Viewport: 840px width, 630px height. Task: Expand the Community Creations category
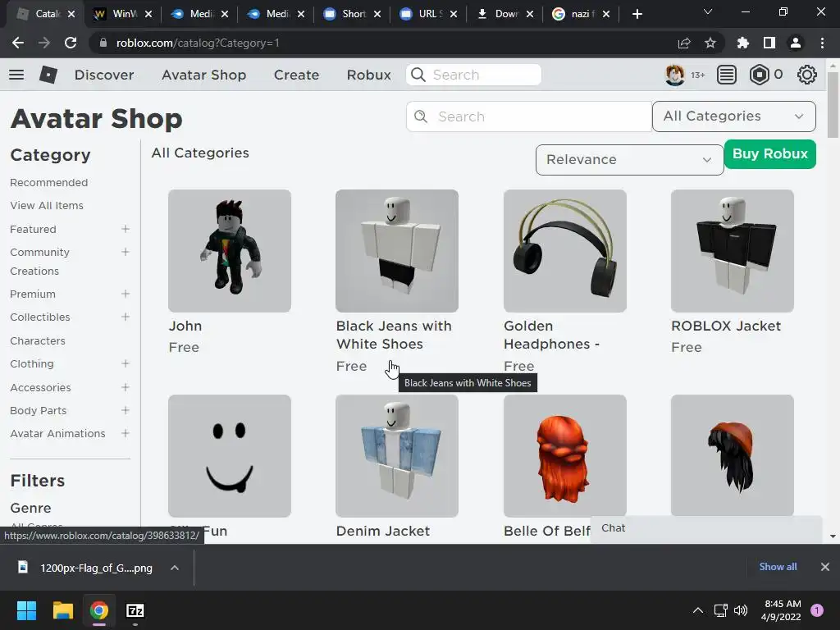coord(126,252)
